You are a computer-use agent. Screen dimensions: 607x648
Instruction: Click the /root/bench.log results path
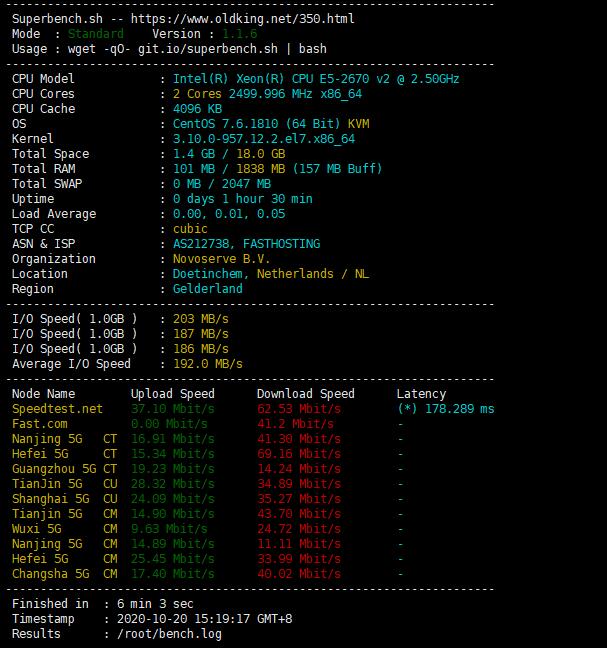click(169, 634)
